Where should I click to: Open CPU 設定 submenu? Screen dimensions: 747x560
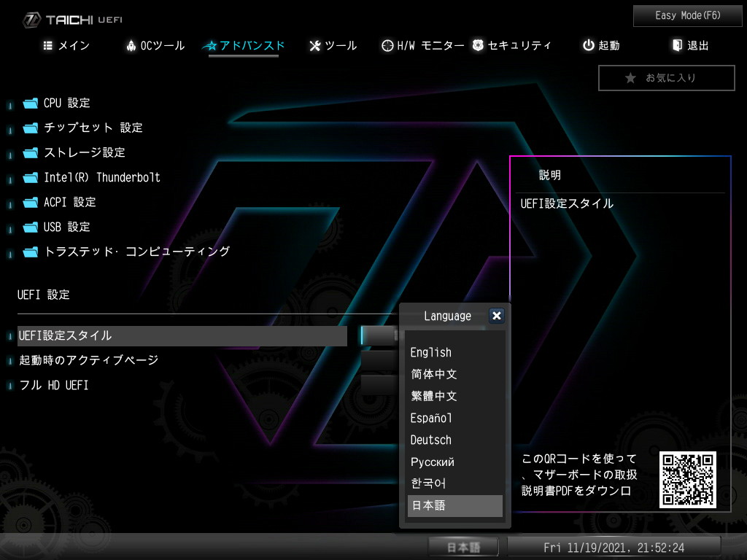point(66,104)
